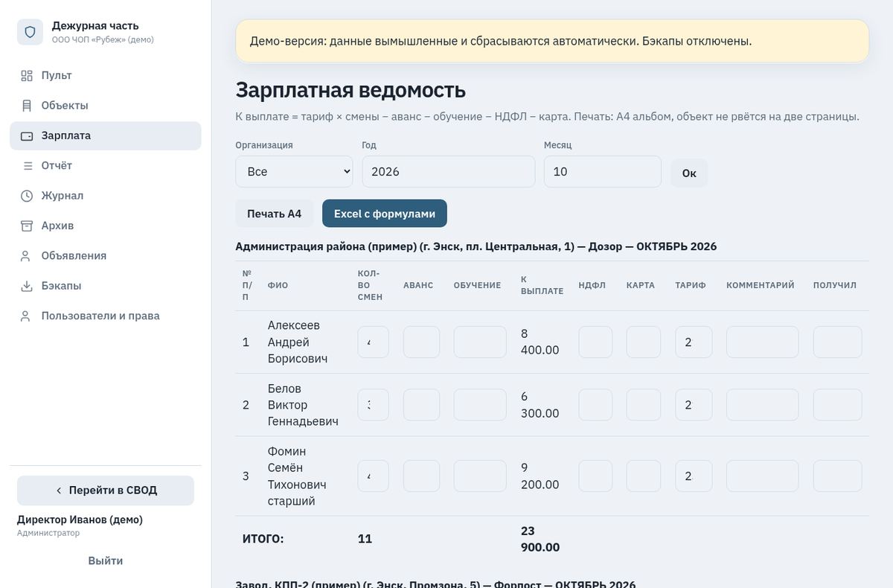Click the Отчёт list icon
Image resolution: width=893 pixels, height=588 pixels.
27,166
